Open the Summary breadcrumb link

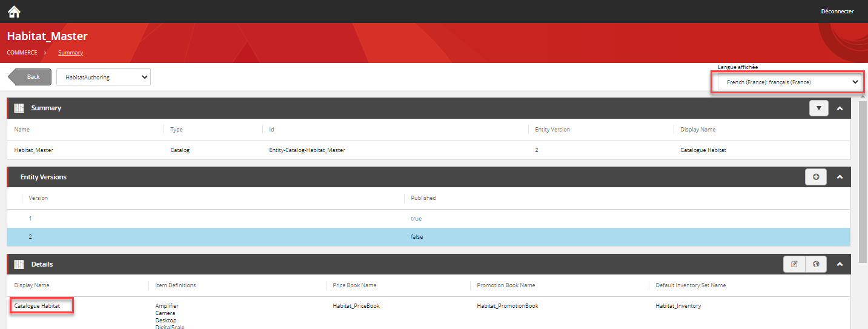[x=70, y=53]
